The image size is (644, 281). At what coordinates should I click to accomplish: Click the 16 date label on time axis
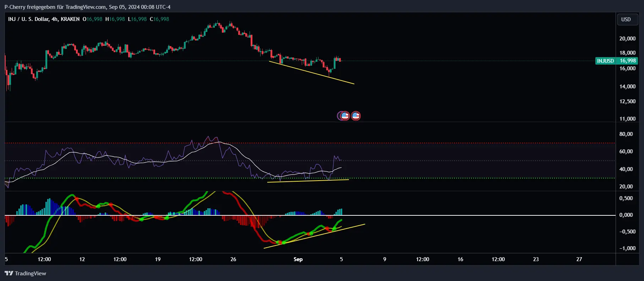pyautogui.click(x=460, y=259)
